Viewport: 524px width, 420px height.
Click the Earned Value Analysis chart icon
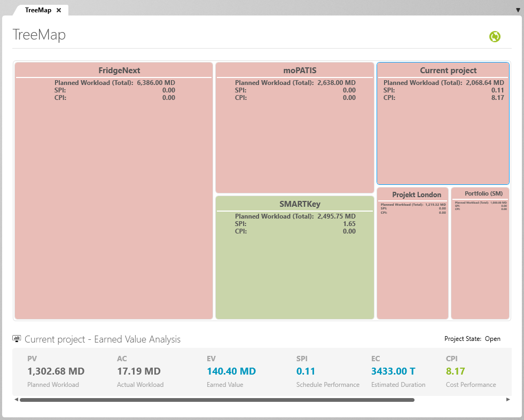(17, 339)
